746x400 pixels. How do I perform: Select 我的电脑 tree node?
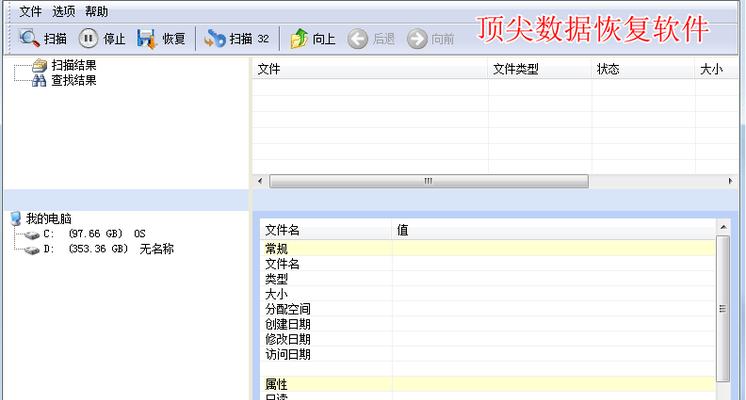[x=49, y=219]
